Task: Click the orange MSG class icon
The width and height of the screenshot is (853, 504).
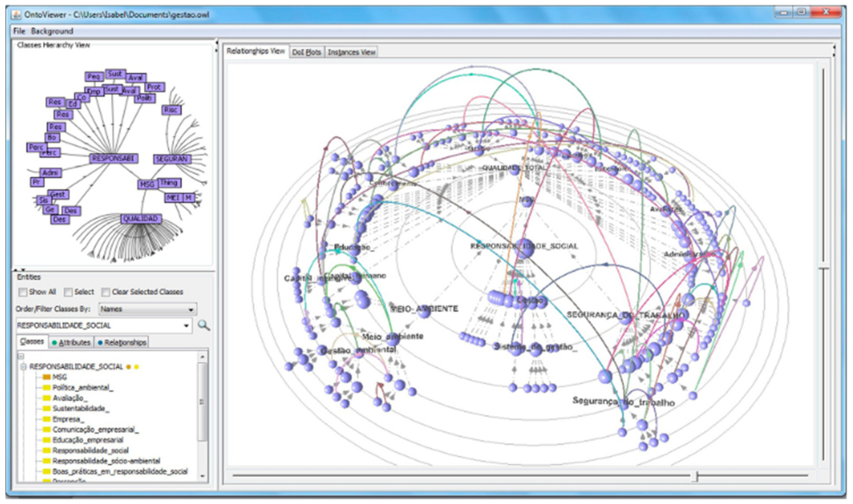Action: click(46, 377)
